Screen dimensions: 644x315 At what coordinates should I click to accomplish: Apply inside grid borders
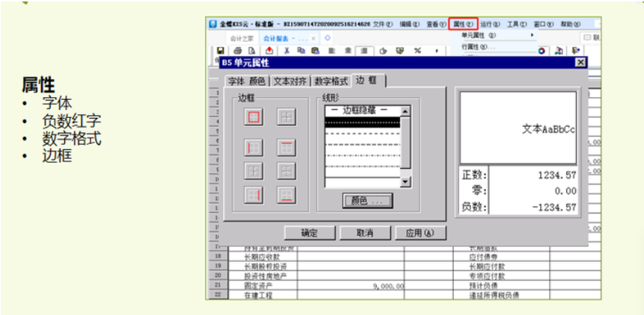click(x=287, y=117)
